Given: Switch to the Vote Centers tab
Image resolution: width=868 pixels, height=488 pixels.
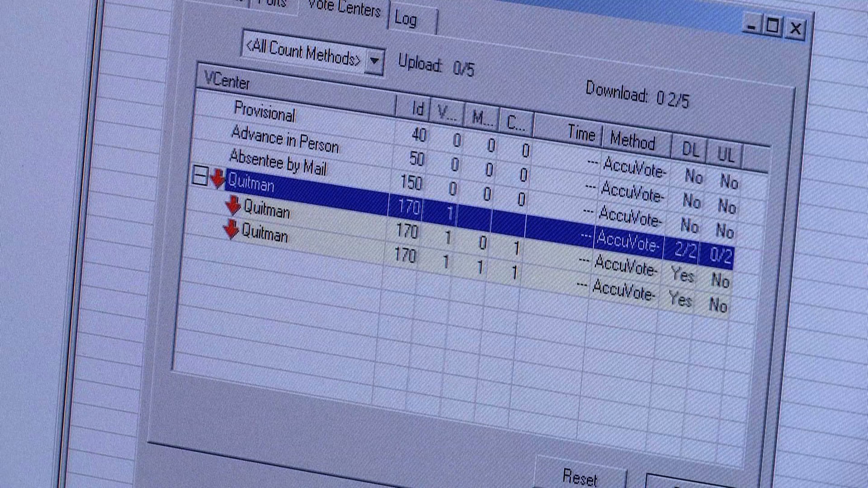Looking at the screenshot, I should click(x=344, y=8).
